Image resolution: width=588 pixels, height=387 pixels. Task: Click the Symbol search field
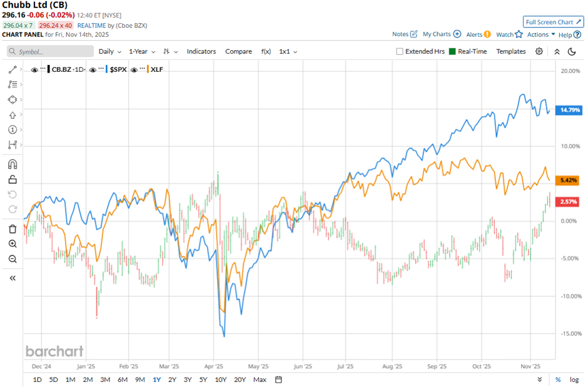tap(50, 51)
